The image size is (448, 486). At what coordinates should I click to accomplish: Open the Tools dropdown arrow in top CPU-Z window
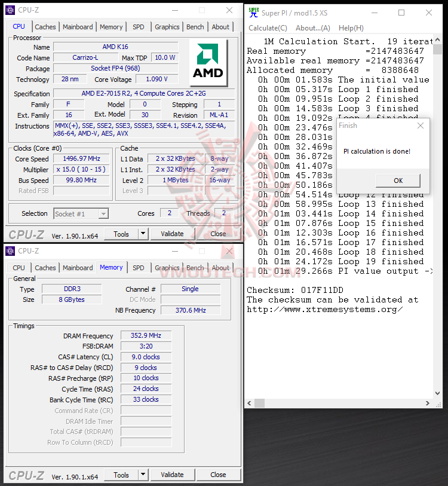tap(143, 234)
